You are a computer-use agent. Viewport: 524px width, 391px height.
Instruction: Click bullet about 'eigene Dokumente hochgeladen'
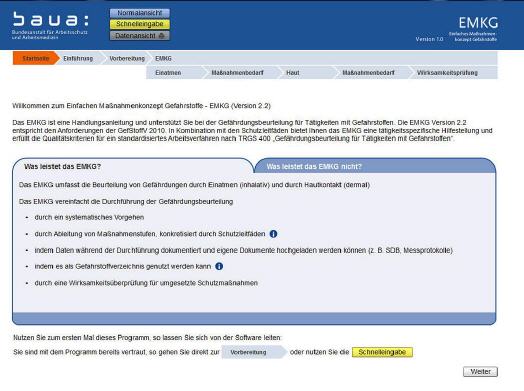[x=244, y=250]
